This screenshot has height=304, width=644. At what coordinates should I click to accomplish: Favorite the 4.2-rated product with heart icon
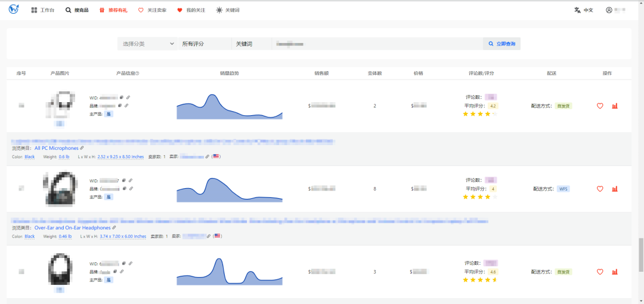click(600, 106)
